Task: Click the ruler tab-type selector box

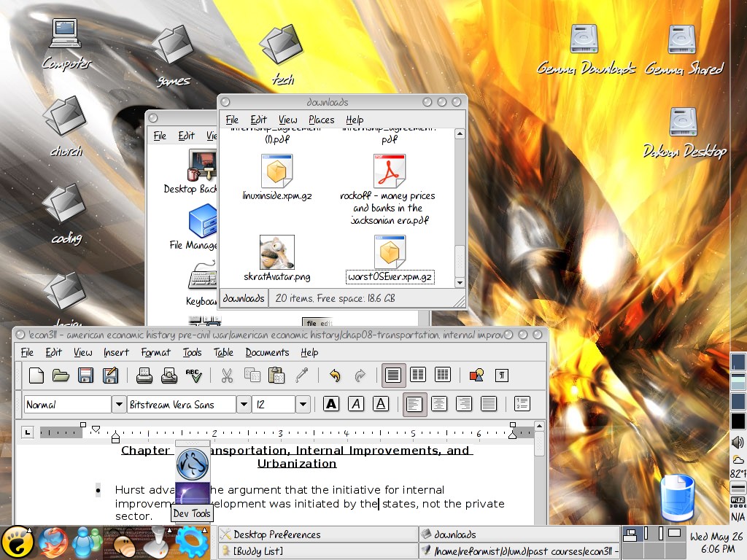Action: pyautogui.click(x=28, y=432)
